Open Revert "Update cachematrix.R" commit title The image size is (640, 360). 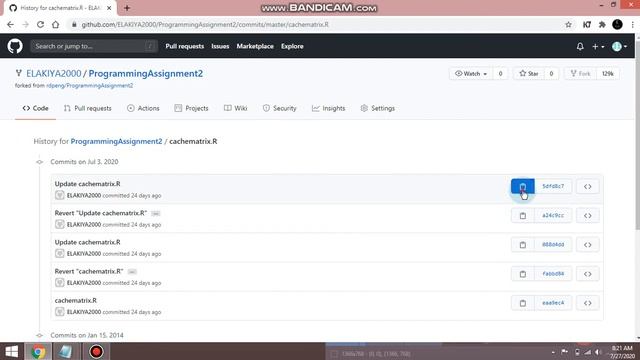pos(101,213)
